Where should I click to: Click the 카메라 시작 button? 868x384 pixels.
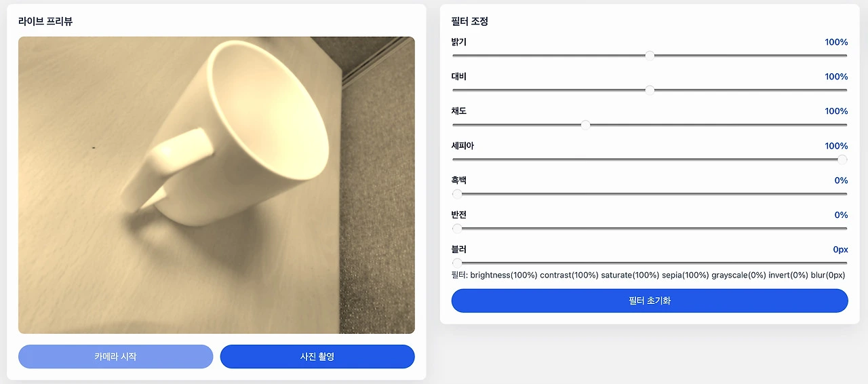point(115,356)
